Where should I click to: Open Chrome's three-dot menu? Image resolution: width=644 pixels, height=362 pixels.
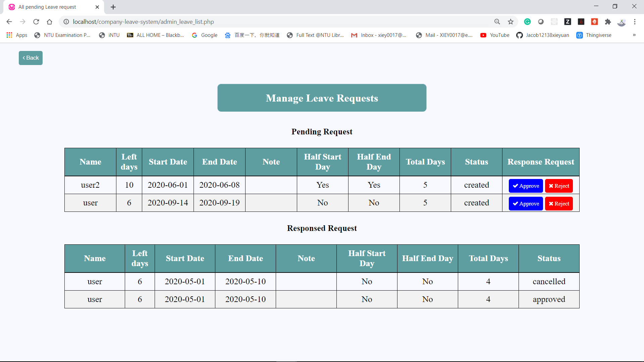tap(635, 21)
